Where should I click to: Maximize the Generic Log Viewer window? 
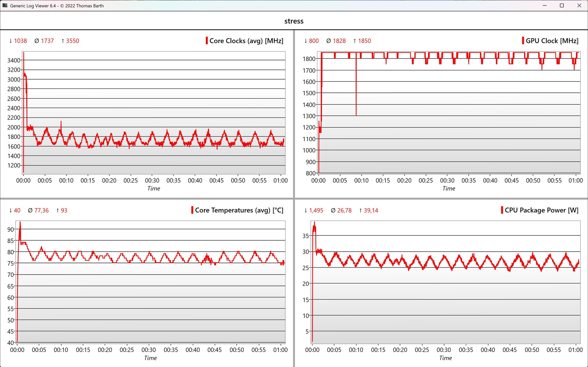pyautogui.click(x=562, y=6)
